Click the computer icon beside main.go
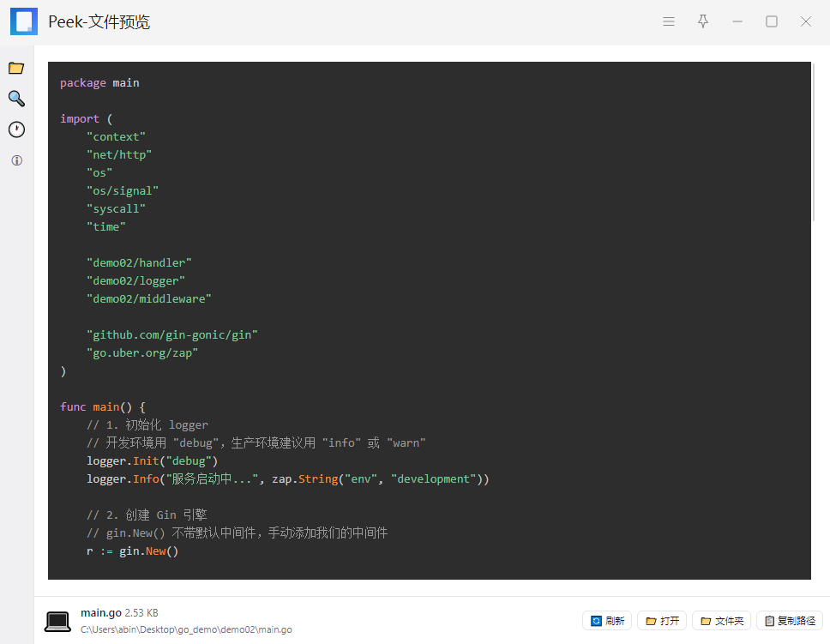Screen dimensions: 830x644 pyautogui.click(x=57, y=621)
